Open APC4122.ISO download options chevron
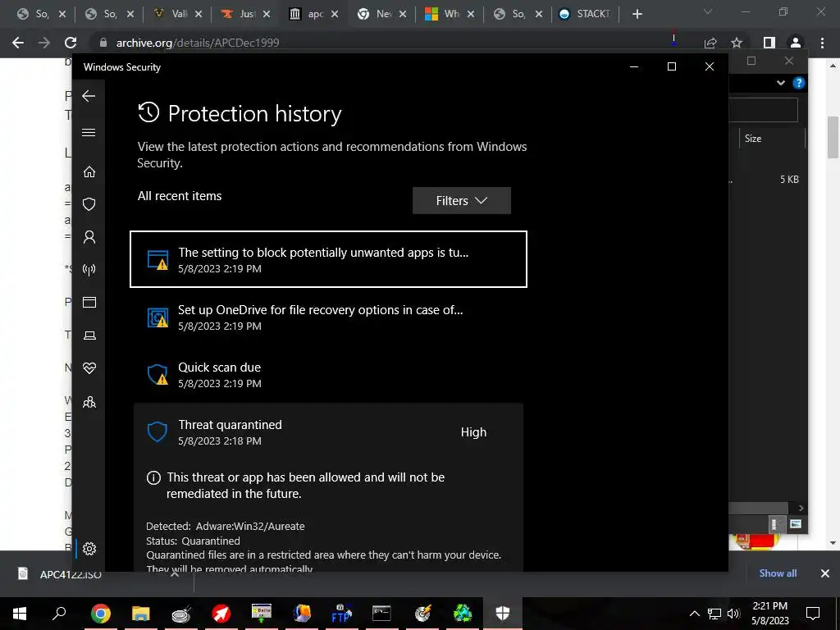 (x=174, y=574)
